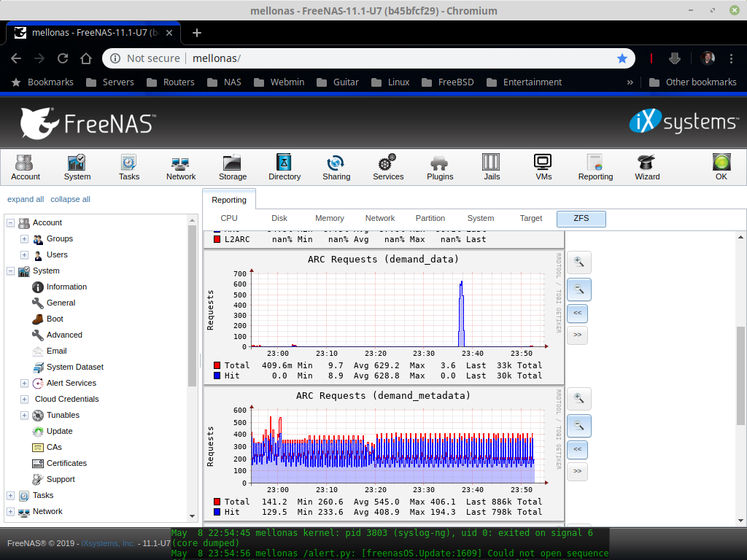Viewport: 747px width, 560px height.
Task: Open the Plugins toolbar icon
Action: [x=440, y=167]
